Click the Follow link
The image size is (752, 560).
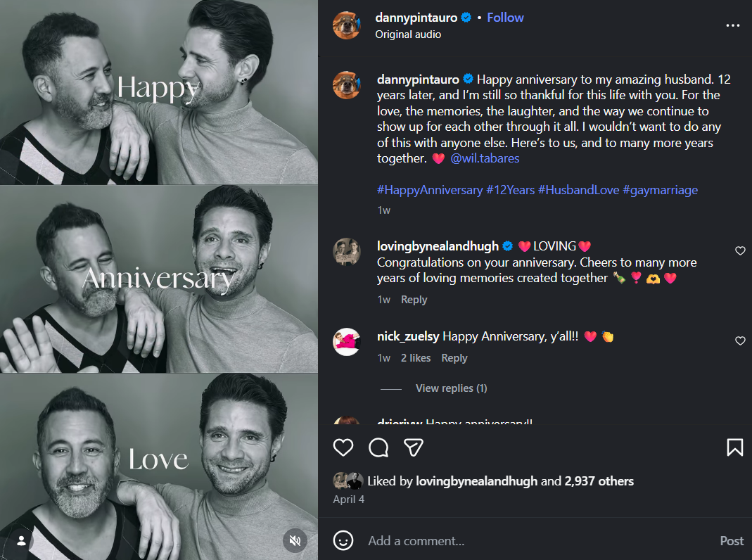[x=505, y=18]
